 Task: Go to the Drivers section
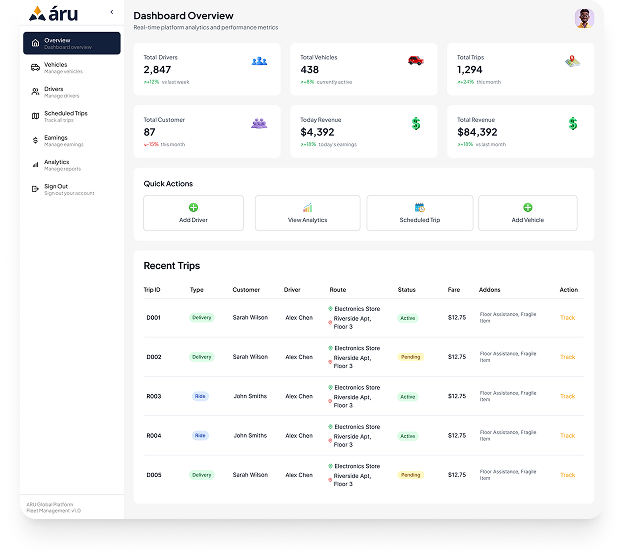point(54,92)
